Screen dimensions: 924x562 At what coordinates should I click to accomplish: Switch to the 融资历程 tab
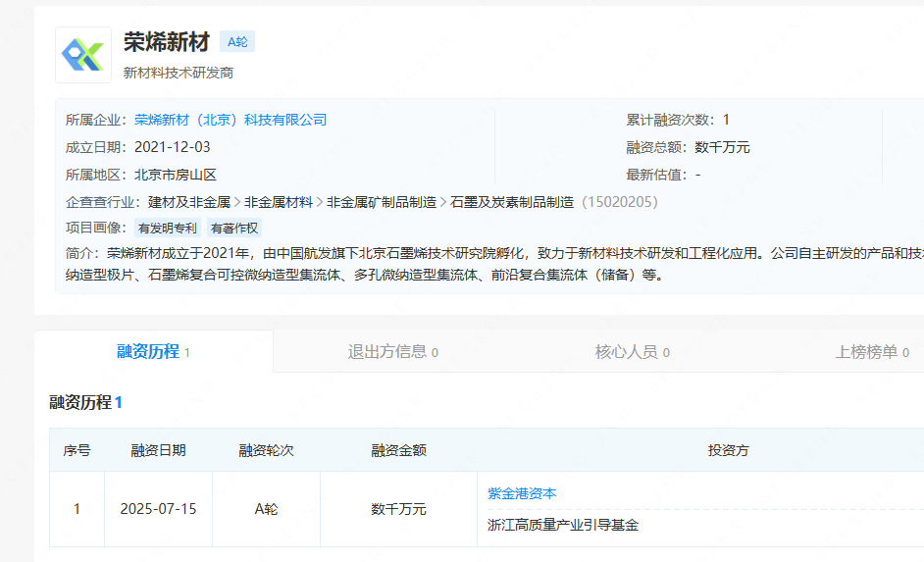click(x=153, y=352)
